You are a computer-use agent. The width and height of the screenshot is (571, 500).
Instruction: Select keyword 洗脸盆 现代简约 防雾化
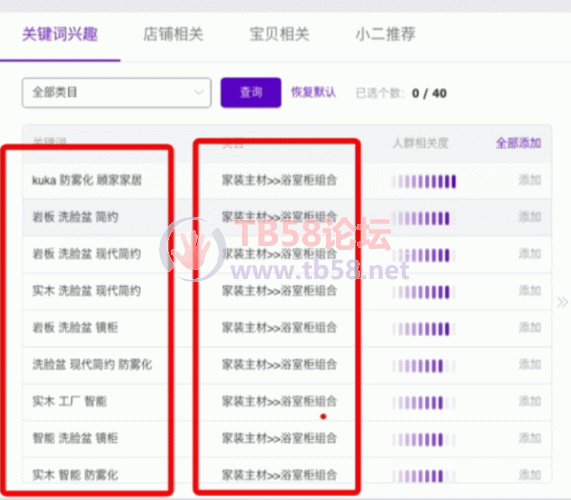point(92,365)
